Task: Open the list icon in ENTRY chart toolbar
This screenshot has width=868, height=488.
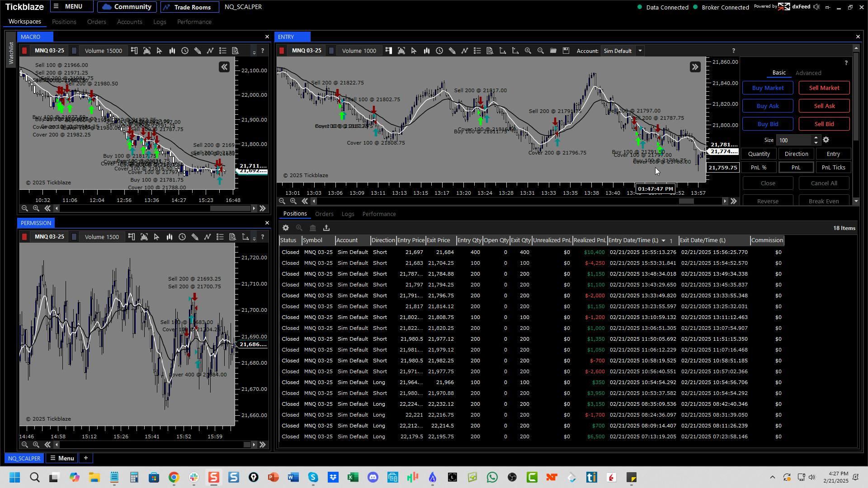Action: 477,51
